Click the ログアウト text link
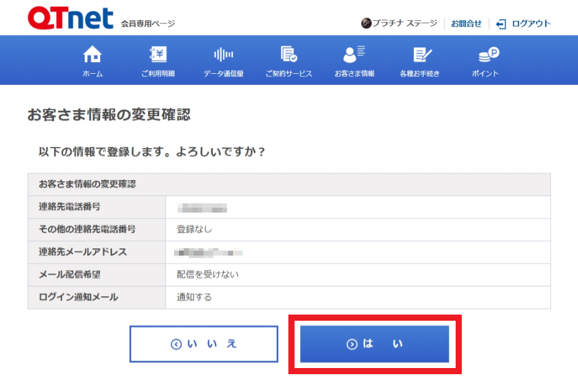578x392 pixels. [531, 24]
